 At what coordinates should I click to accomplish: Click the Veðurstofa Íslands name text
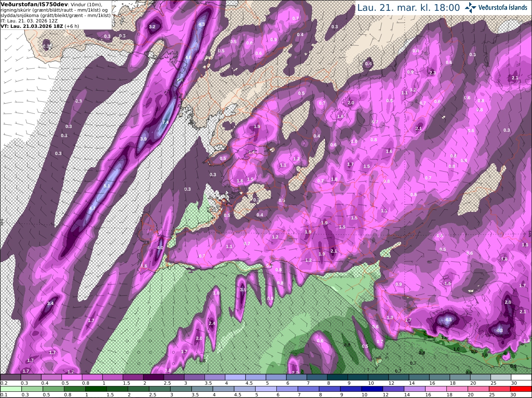[503, 7]
